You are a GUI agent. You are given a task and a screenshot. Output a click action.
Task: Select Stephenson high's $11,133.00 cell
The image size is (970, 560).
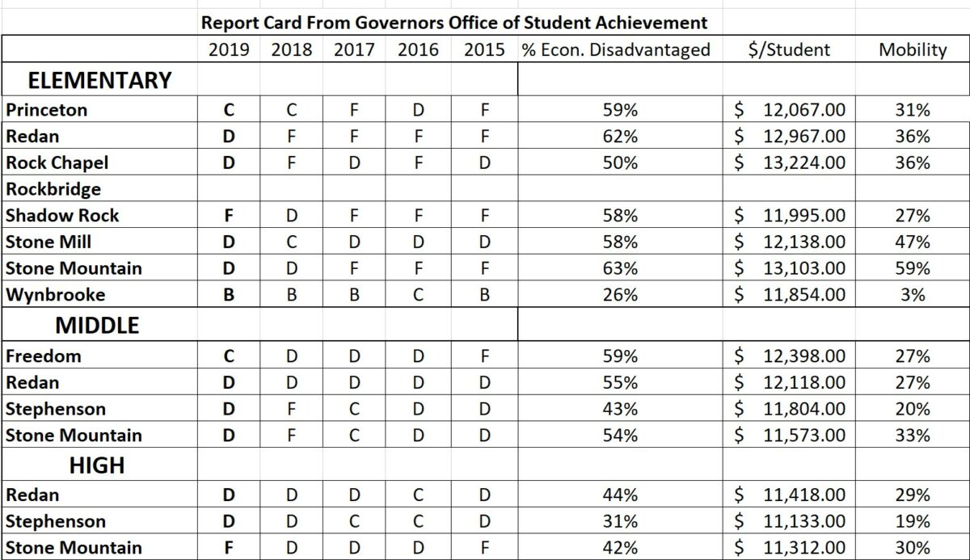[789, 521]
